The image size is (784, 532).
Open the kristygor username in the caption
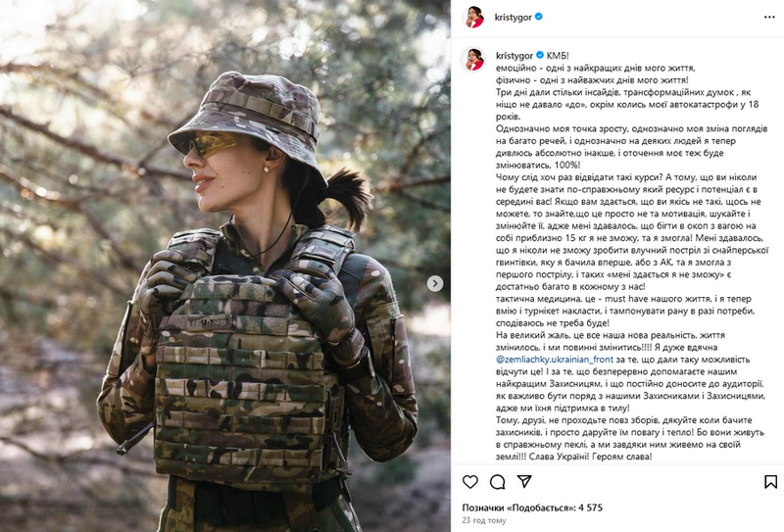click(514, 56)
